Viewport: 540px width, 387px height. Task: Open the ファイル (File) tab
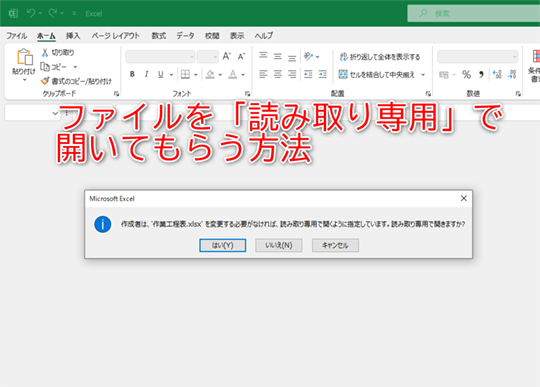pyautogui.click(x=17, y=36)
